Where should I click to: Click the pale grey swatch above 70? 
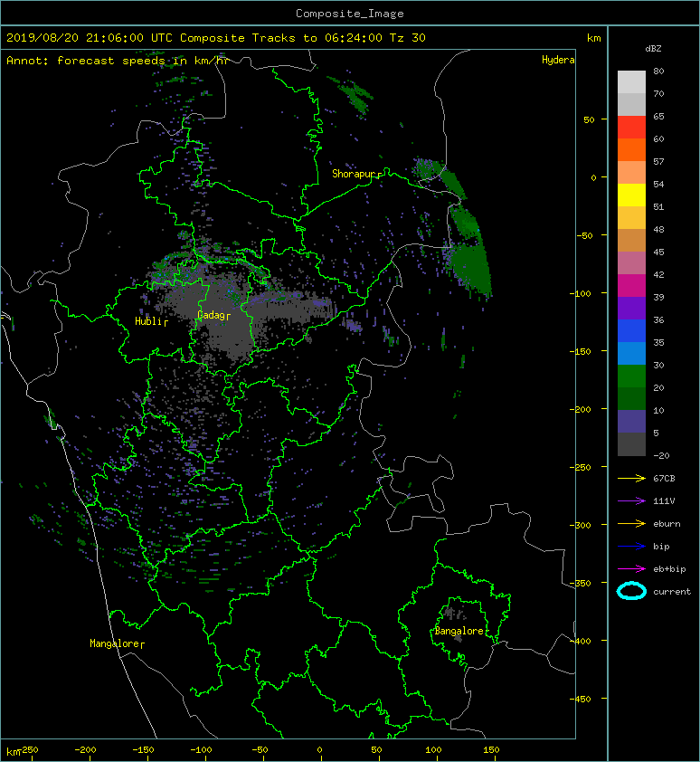(631, 82)
